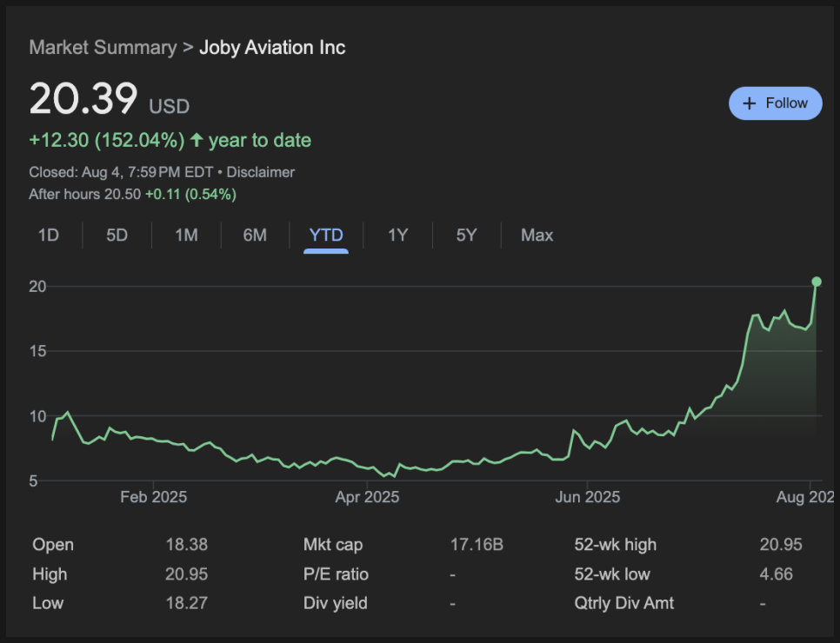840x643 pixels.
Task: Click the 52-wk high label
Action: pos(616,545)
